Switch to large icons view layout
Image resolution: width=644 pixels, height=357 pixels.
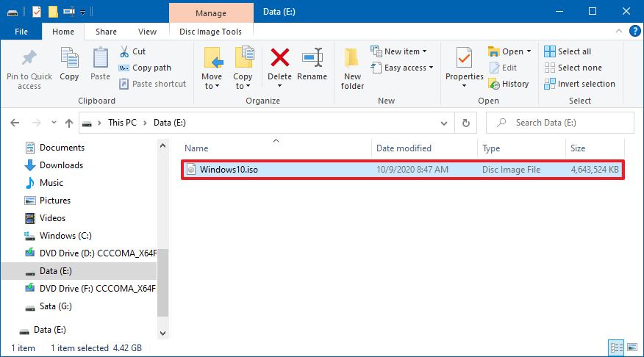pos(632,348)
